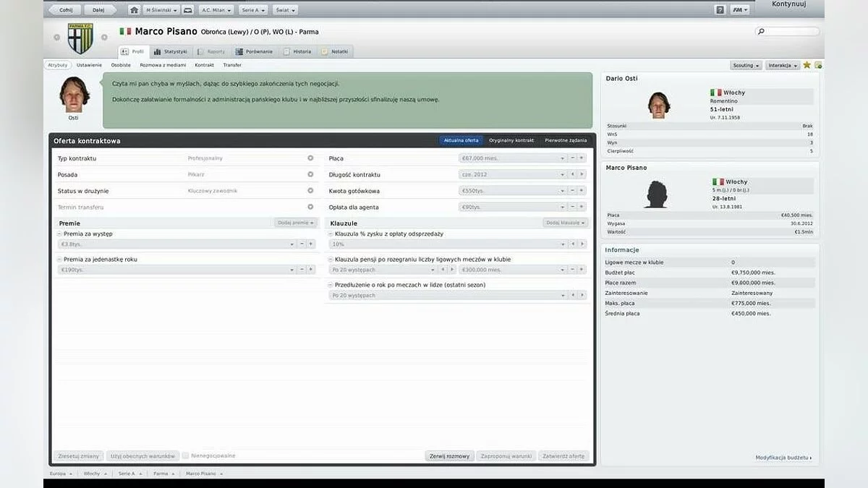Open the M Śliwiński manager menu

pyautogui.click(x=161, y=10)
